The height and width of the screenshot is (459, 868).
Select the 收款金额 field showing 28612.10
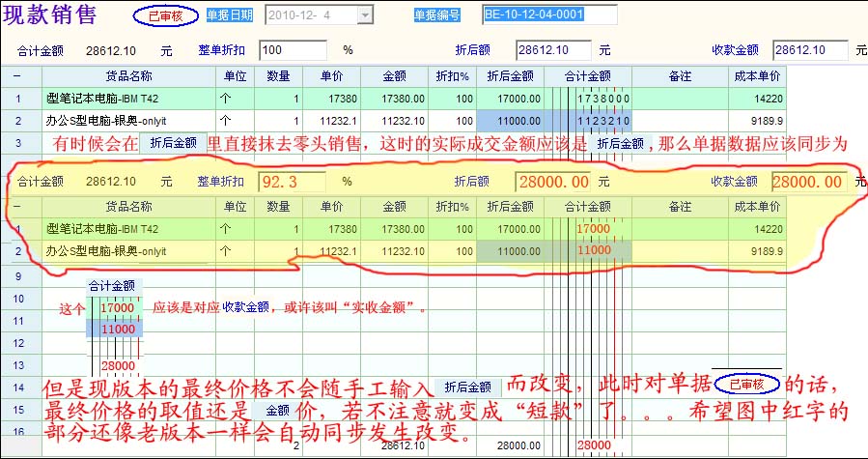coord(810,49)
